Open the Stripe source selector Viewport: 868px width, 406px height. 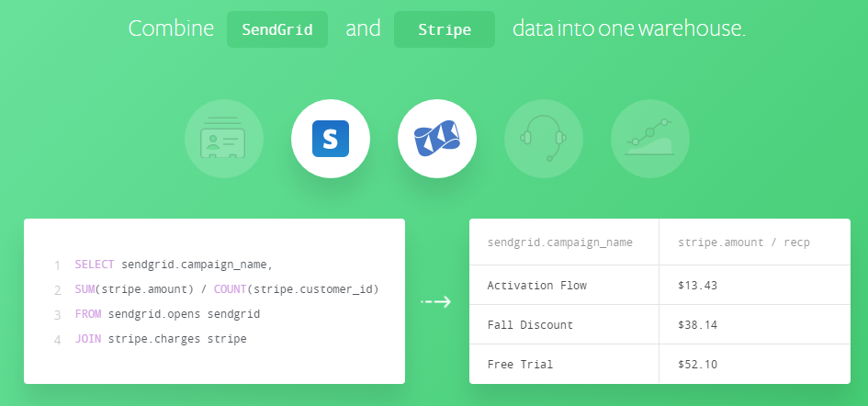tap(445, 29)
